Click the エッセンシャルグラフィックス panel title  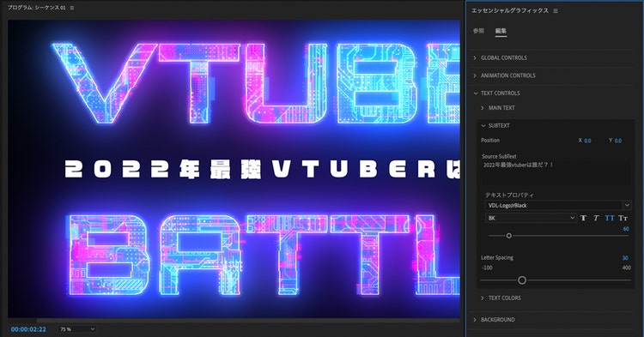tap(510, 10)
